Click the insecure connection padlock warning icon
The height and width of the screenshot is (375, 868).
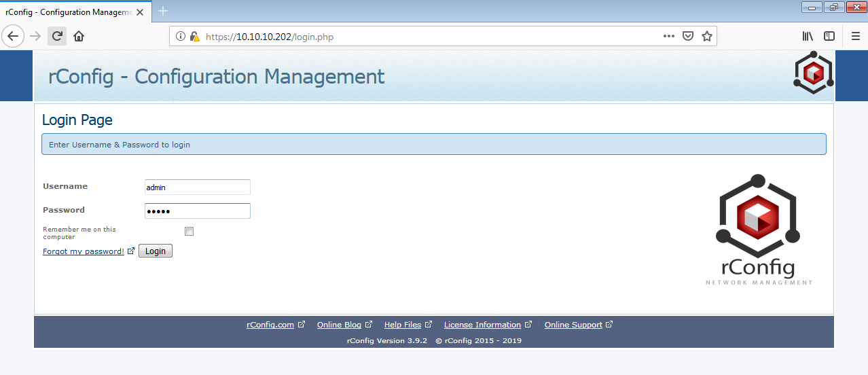click(x=194, y=37)
